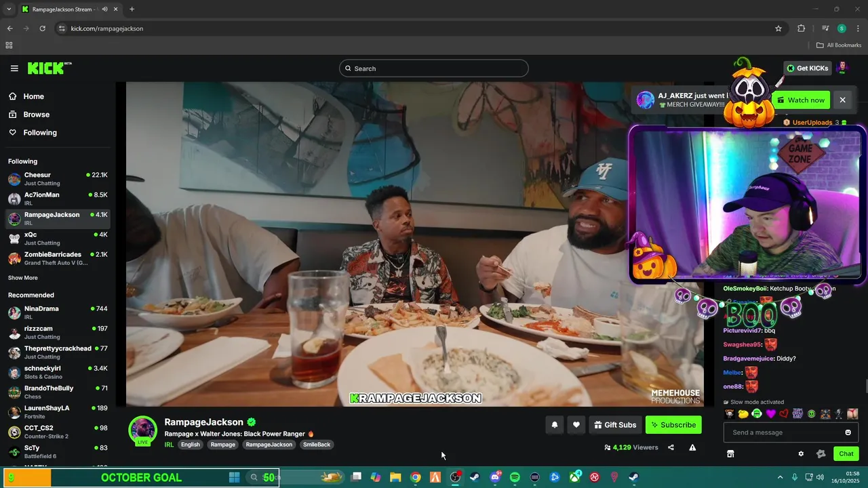Image resolution: width=868 pixels, height=488 pixels.
Task: Click the 4,129 Viewers count
Action: [631, 447]
